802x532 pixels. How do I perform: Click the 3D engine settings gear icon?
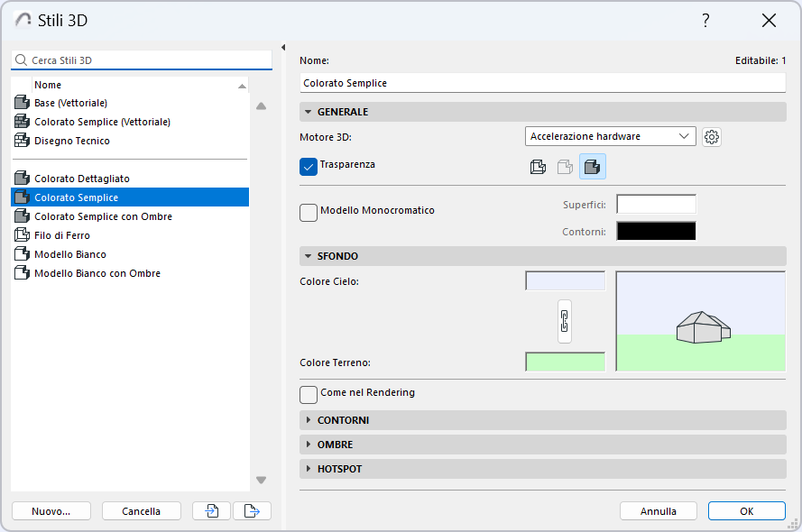(x=712, y=137)
